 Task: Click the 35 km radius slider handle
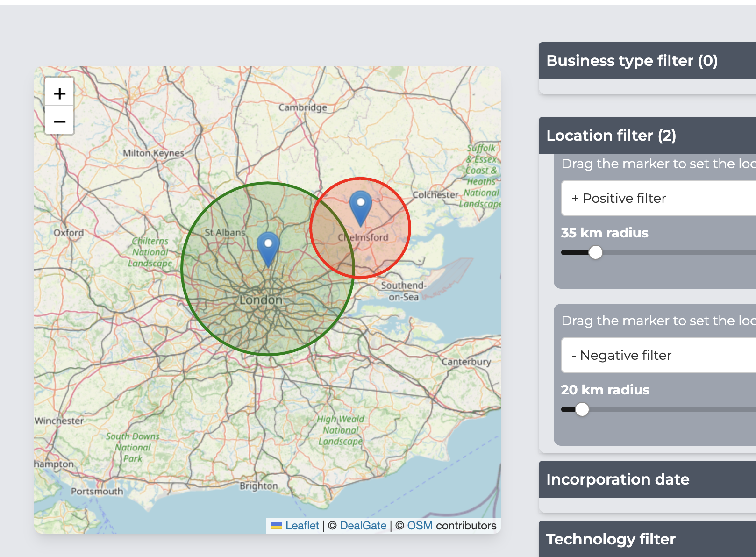pos(595,252)
